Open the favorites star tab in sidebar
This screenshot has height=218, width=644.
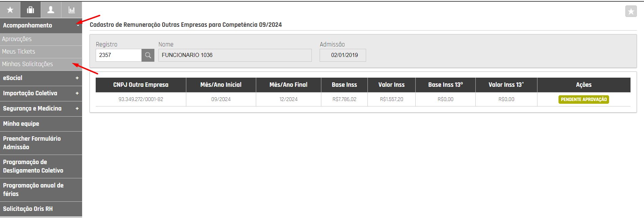[x=10, y=10]
